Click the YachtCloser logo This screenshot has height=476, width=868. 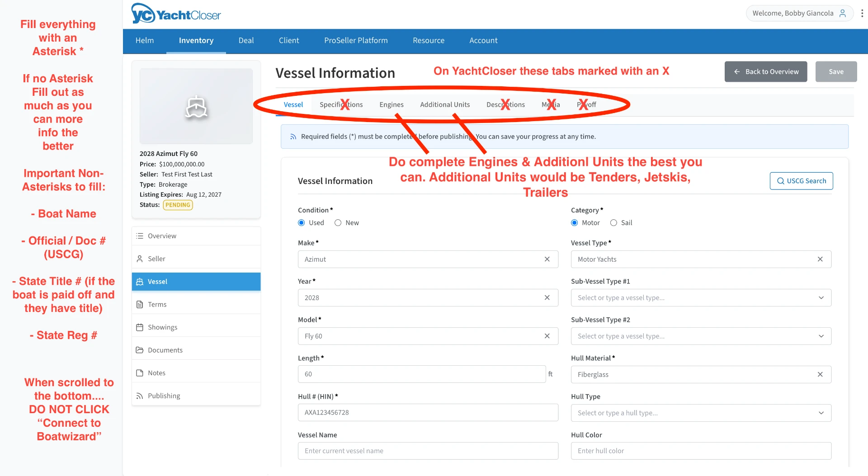click(176, 14)
